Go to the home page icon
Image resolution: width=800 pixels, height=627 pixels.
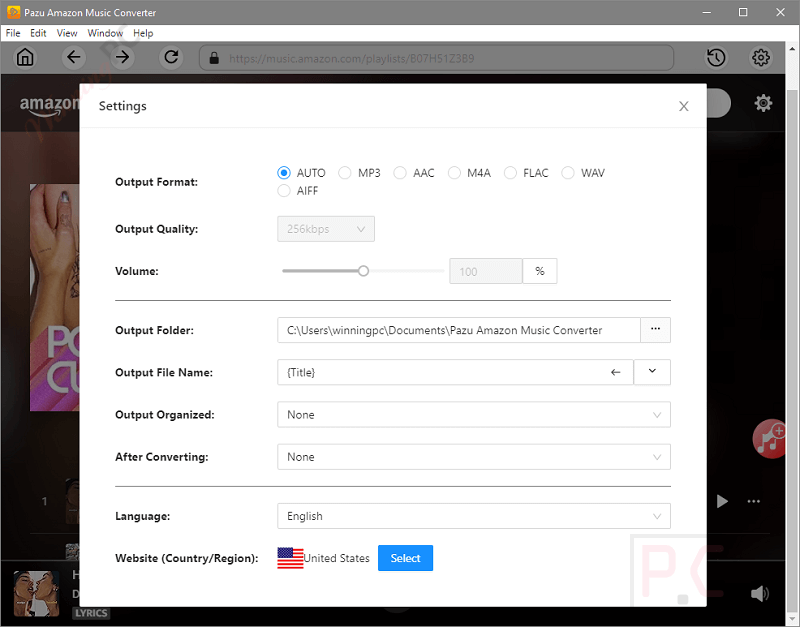[x=25, y=57]
